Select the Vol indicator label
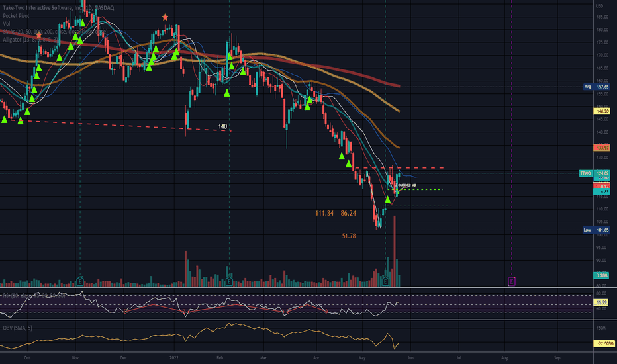The image size is (617, 364). click(7, 24)
